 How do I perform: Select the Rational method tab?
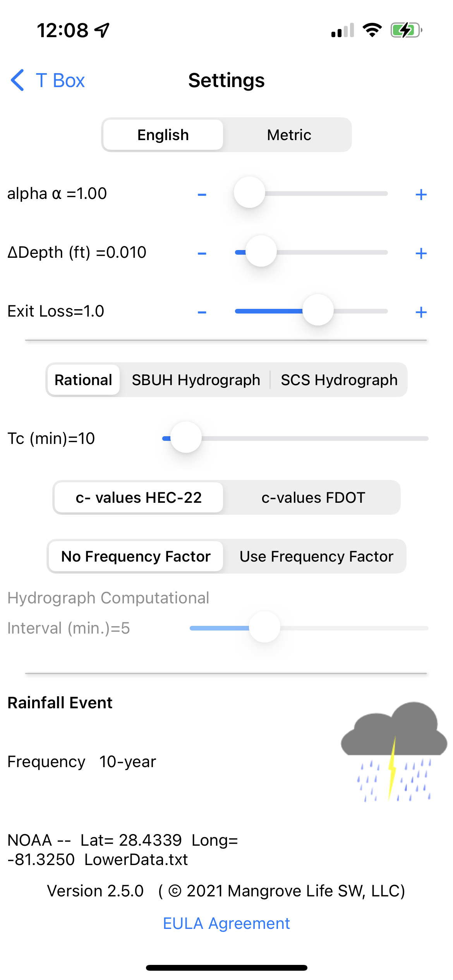pyautogui.click(x=83, y=380)
